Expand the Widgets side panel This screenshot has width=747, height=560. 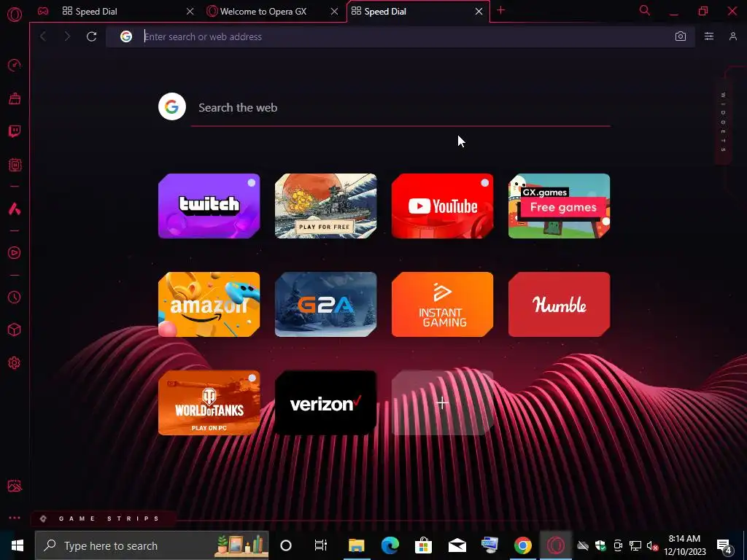click(x=723, y=122)
